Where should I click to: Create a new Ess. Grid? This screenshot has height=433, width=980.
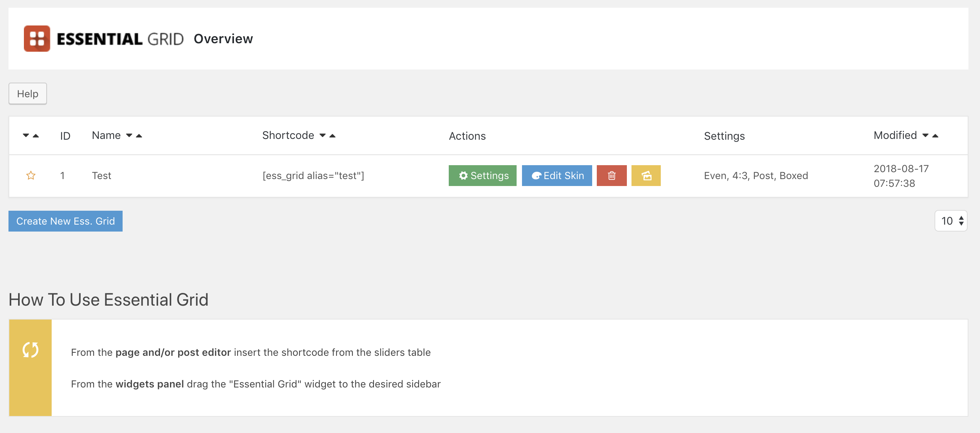pyautogui.click(x=66, y=221)
